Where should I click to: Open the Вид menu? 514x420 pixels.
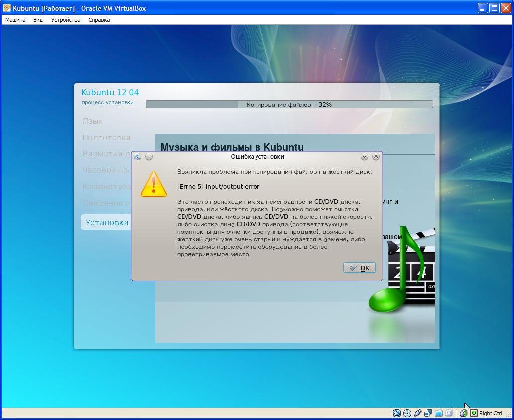(38, 20)
